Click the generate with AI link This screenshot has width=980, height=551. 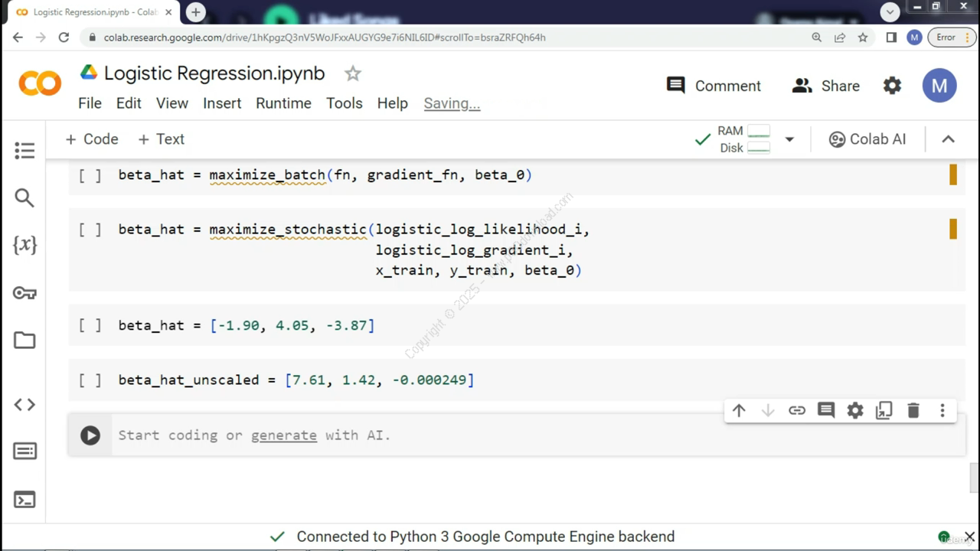point(283,435)
